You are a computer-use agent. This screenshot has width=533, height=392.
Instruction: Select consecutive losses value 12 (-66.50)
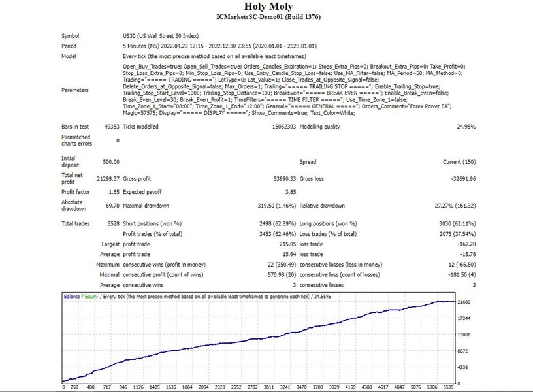(x=462, y=264)
